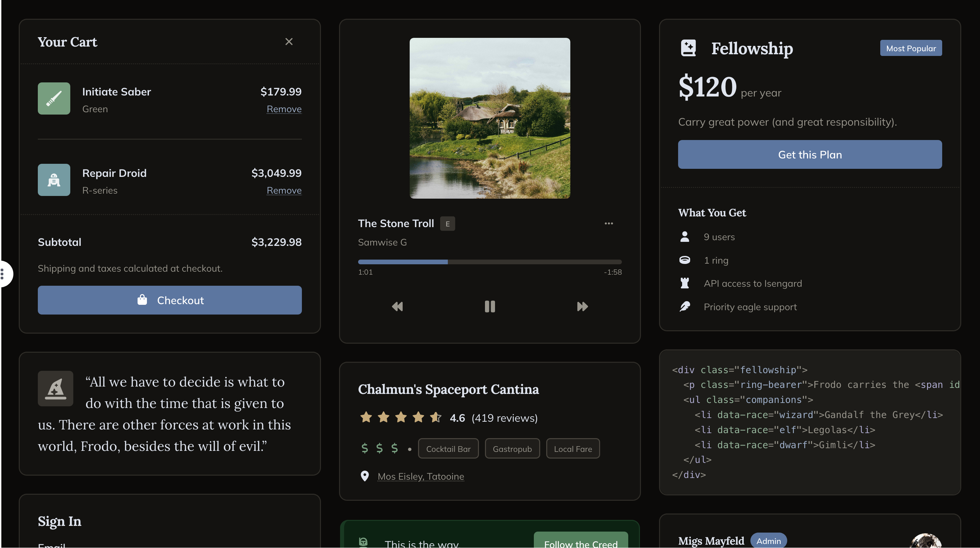Click the $120 price text
The height and width of the screenshot is (548, 980).
tap(708, 87)
